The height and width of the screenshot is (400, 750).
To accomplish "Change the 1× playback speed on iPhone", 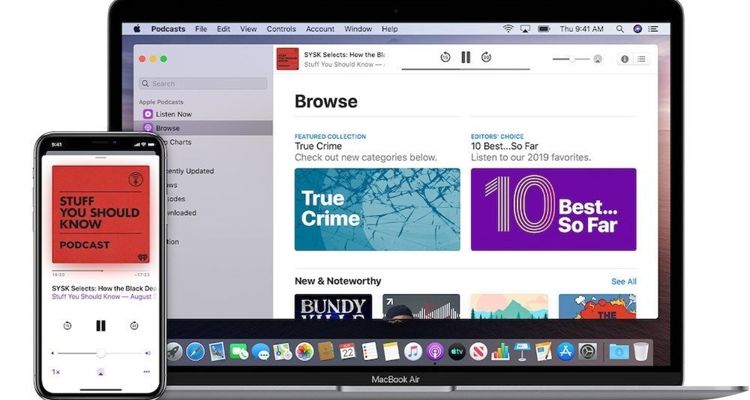I will coord(56,372).
